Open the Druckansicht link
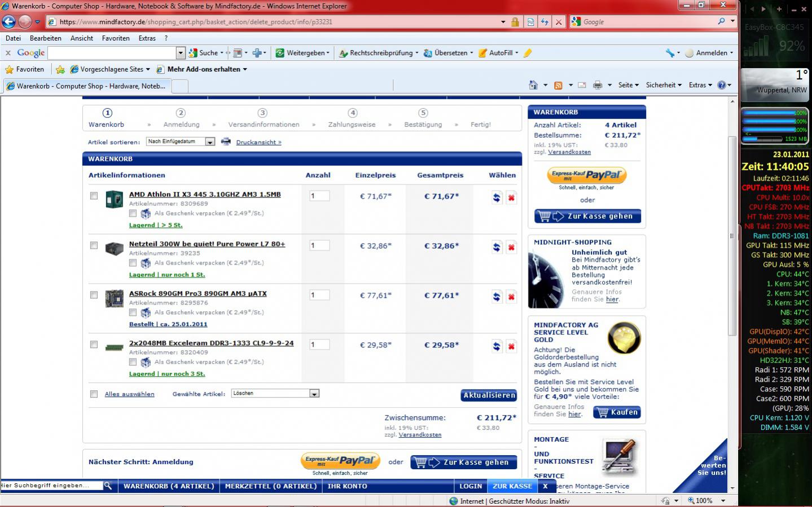 point(258,142)
